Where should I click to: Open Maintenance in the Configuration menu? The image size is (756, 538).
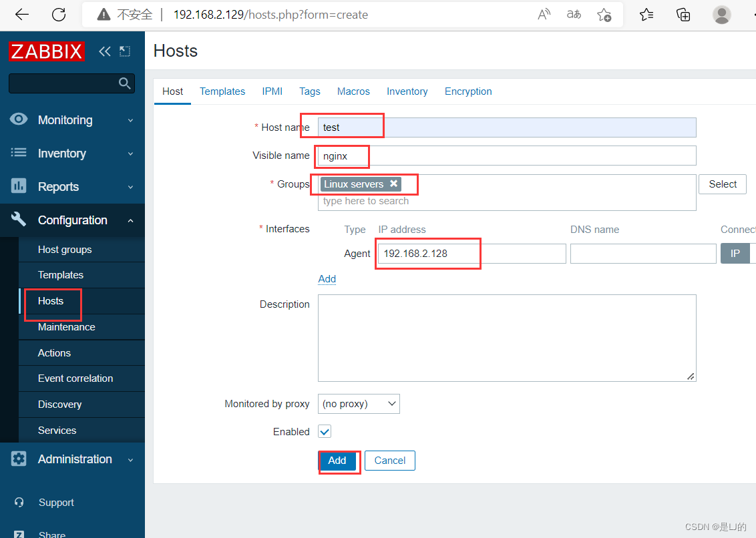click(x=81, y=327)
